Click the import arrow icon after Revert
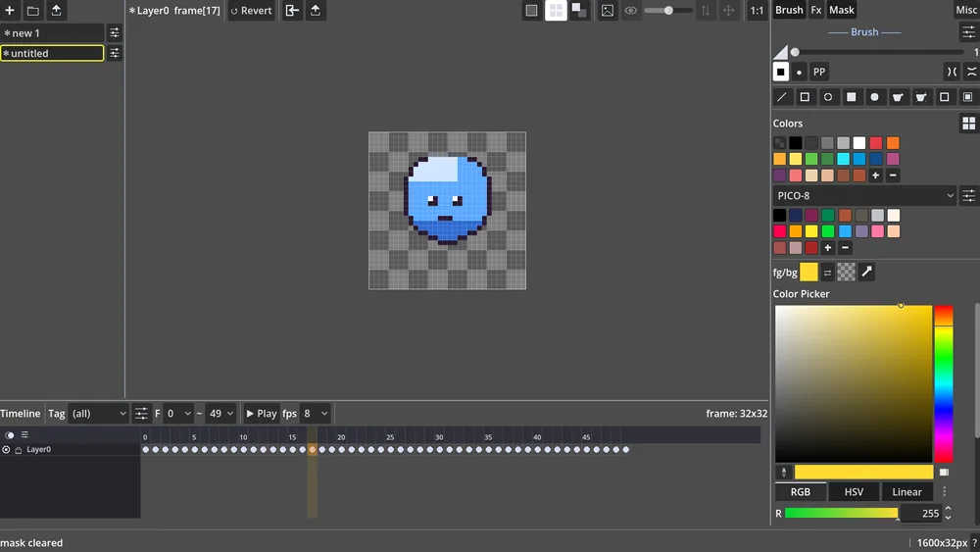The width and height of the screenshot is (980, 552). tap(292, 10)
